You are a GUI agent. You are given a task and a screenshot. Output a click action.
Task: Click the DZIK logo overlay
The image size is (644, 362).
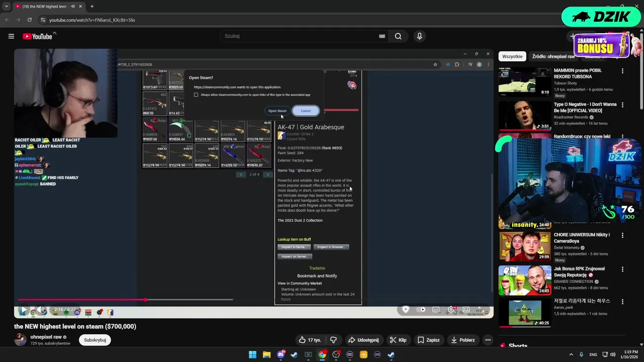[601, 17]
